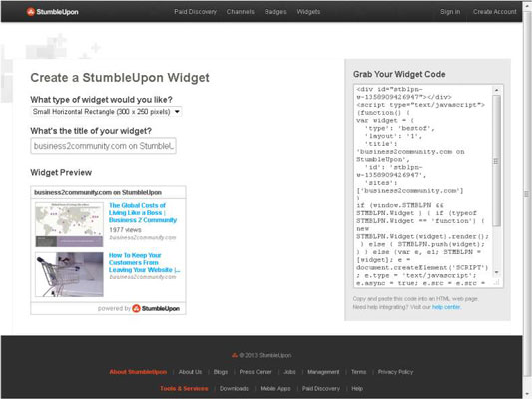Click Create Account in header
Image resolution: width=532 pixels, height=399 pixels.
[x=495, y=12]
